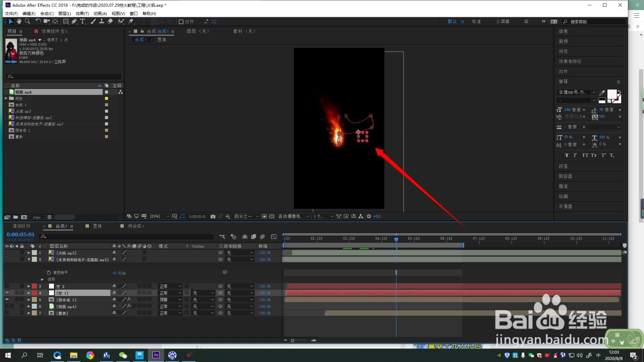Select the Rotation tool

pyautogui.click(x=38, y=21)
